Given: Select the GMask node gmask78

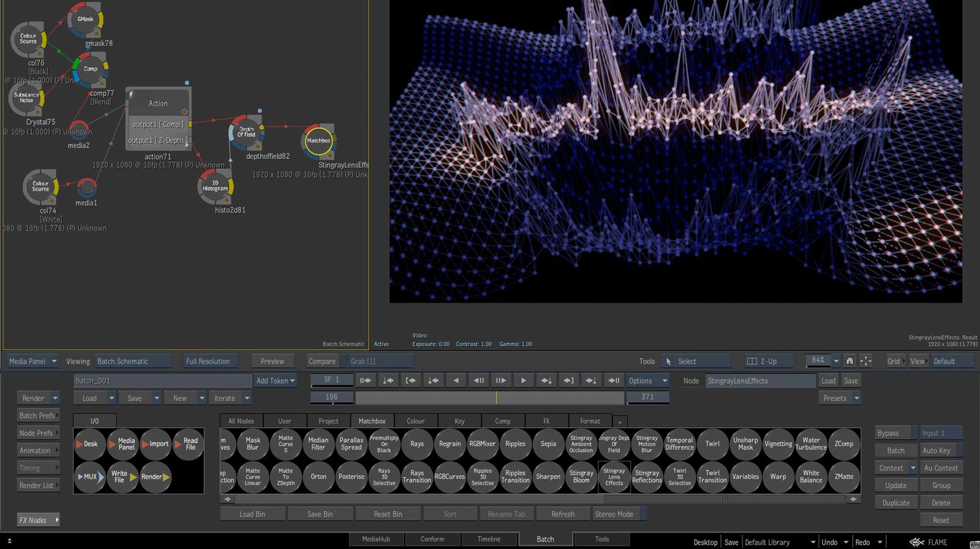Looking at the screenshot, I should (x=85, y=20).
